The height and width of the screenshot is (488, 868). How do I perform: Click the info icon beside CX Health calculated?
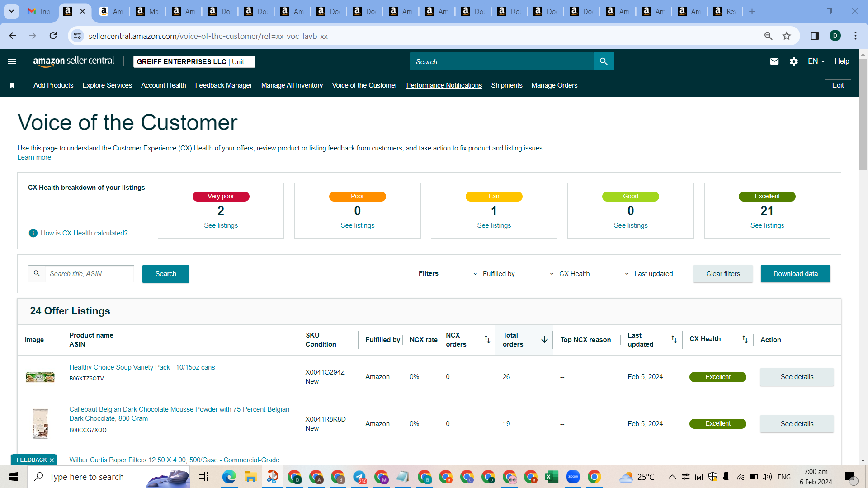(x=33, y=233)
